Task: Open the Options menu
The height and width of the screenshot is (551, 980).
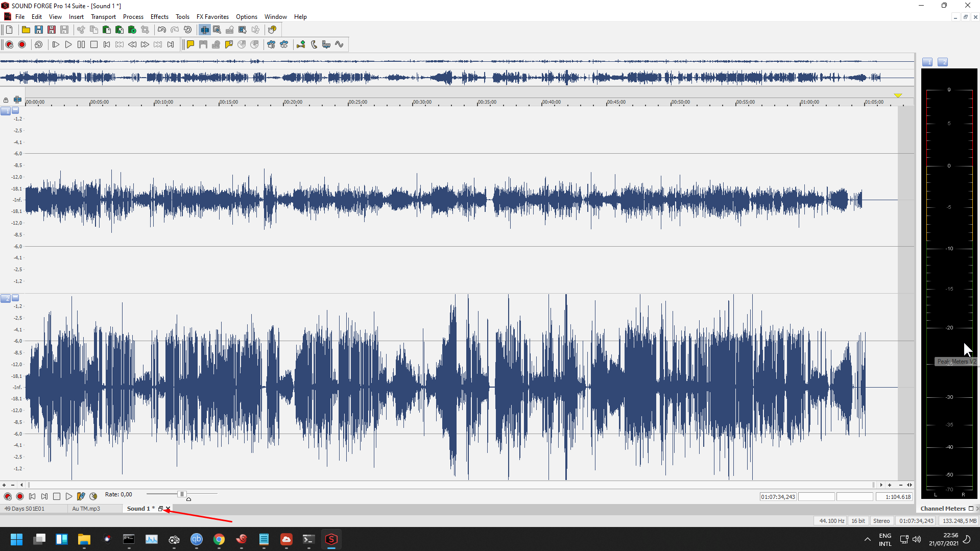Action: coord(246,17)
